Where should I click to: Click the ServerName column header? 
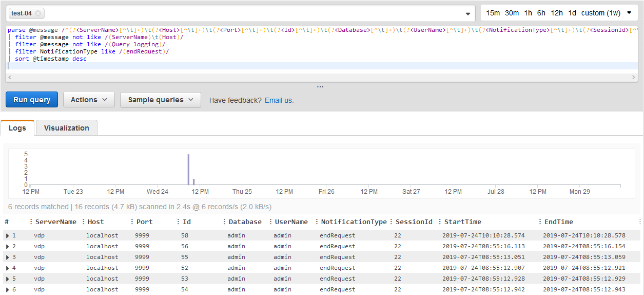click(56, 222)
